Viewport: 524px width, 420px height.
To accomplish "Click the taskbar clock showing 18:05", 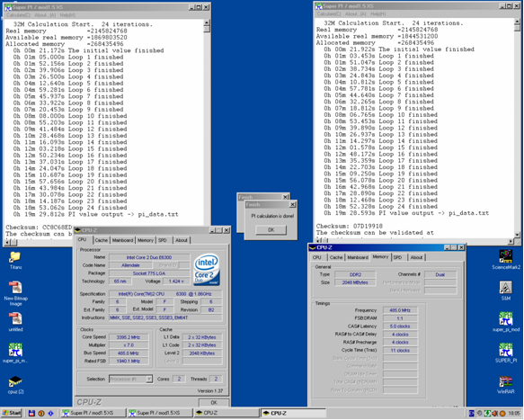I will tap(514, 414).
